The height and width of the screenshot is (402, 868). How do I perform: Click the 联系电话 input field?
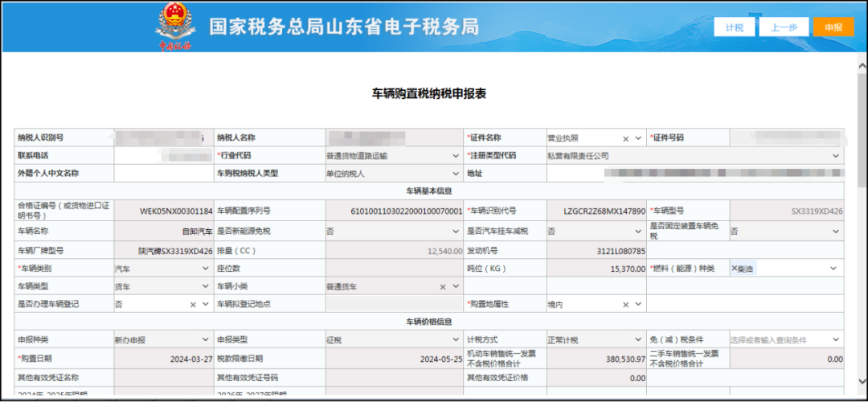tap(163, 156)
